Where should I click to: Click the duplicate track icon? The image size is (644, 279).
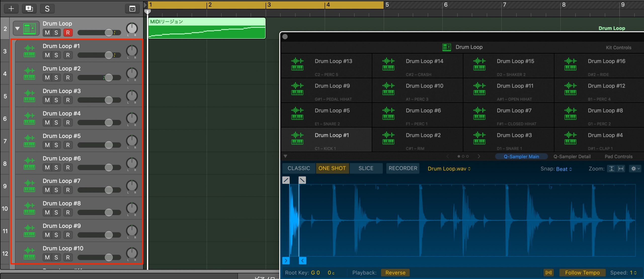coord(29,9)
